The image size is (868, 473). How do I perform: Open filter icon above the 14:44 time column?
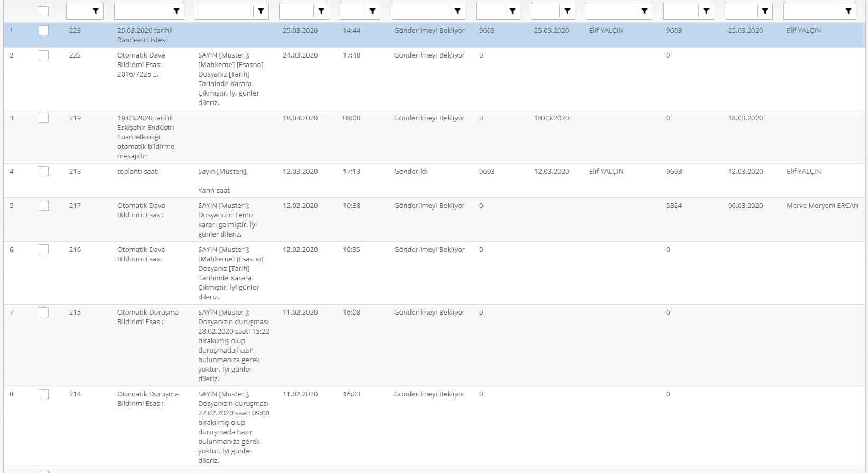[x=372, y=11]
